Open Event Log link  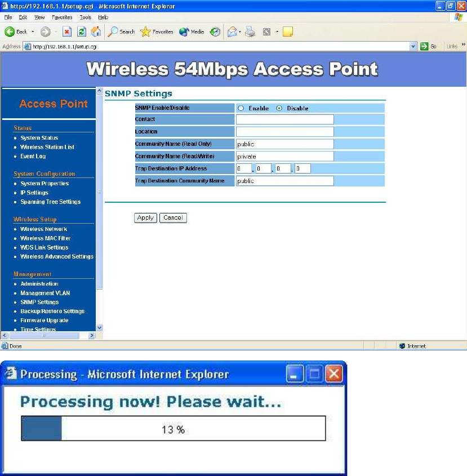33,156
